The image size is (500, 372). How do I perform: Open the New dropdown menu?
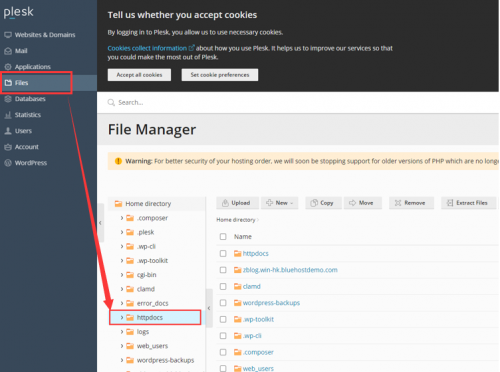click(279, 203)
